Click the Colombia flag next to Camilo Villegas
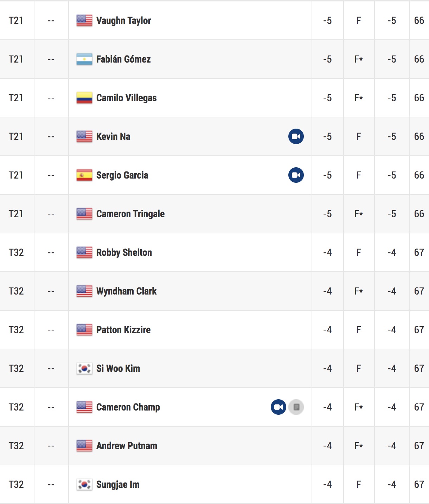 (84, 98)
